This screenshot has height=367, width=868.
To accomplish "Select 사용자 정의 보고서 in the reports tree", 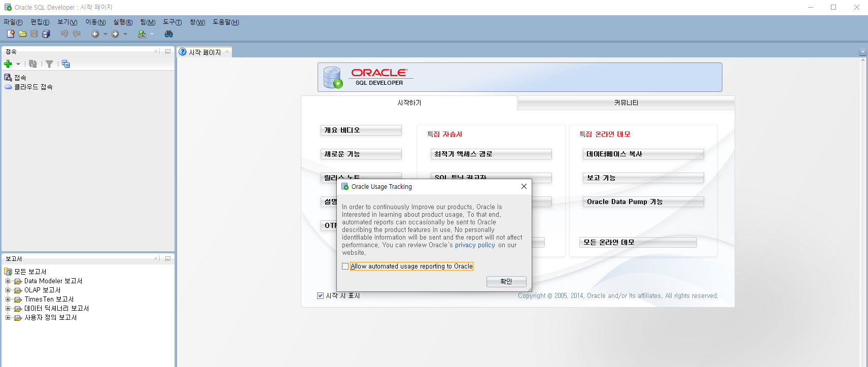I will pyautogui.click(x=51, y=317).
